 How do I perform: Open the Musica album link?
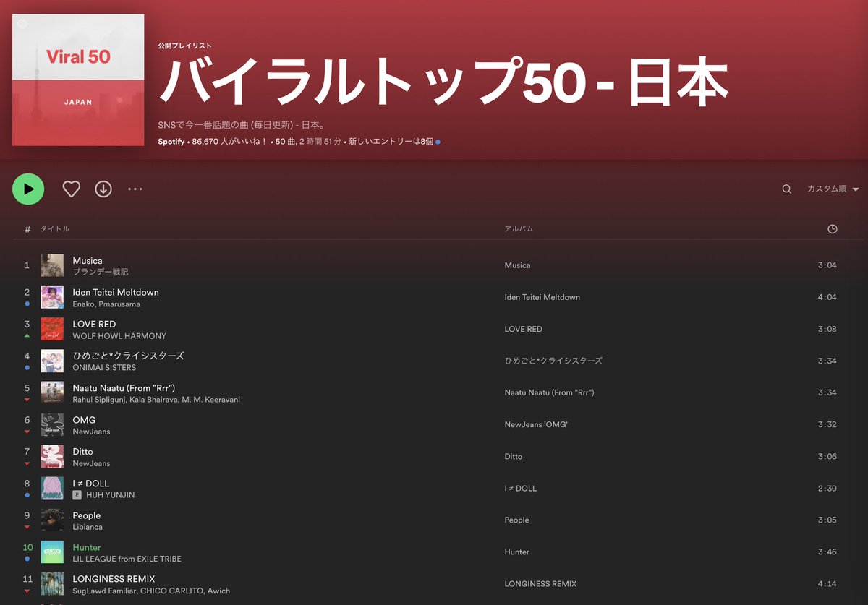click(517, 265)
